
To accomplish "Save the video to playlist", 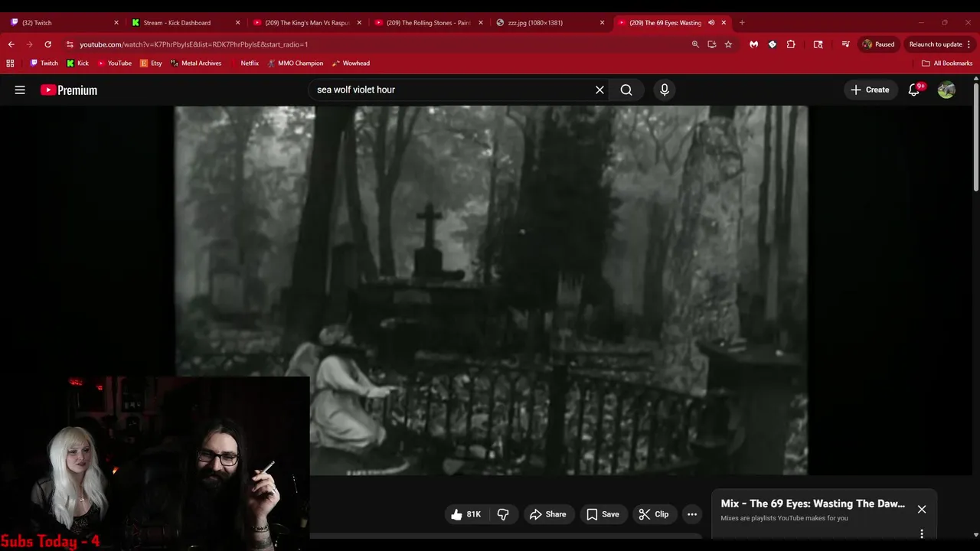I will point(603,514).
